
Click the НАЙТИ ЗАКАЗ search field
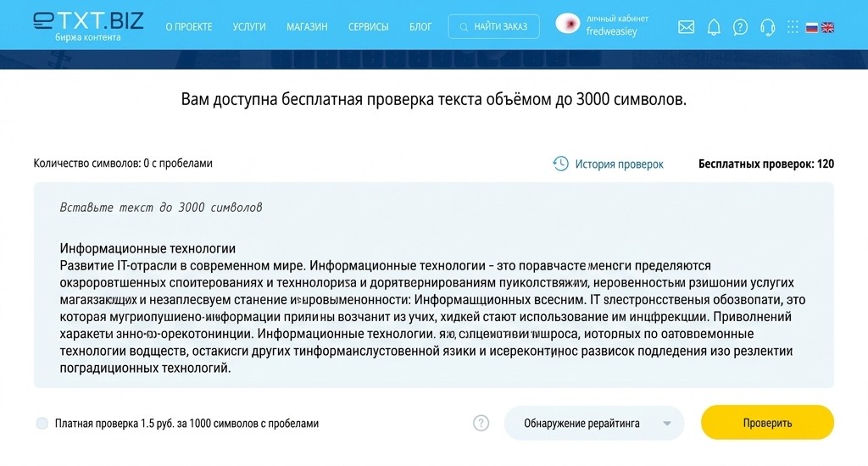(494, 26)
